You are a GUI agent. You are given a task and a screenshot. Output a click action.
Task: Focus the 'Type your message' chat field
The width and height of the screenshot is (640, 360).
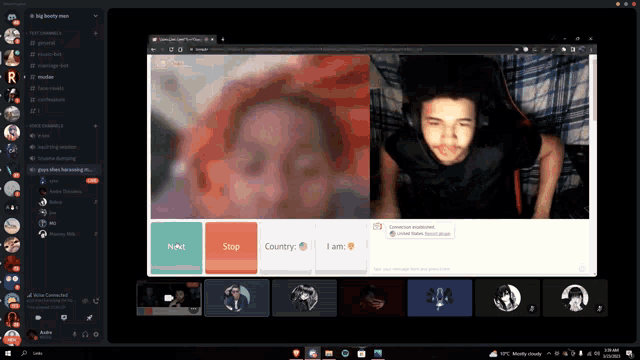click(473, 269)
